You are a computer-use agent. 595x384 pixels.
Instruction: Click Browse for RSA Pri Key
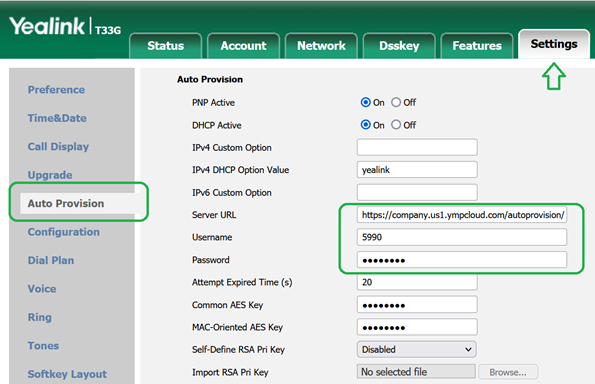tap(508, 372)
